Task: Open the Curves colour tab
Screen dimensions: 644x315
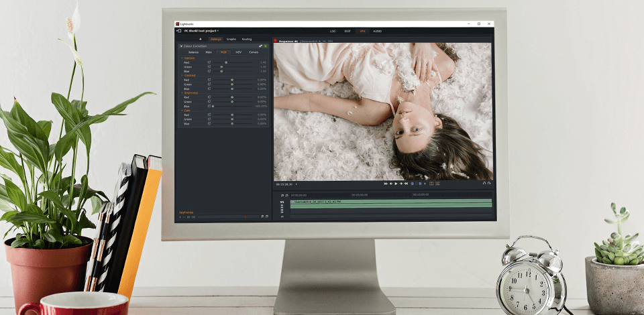Action: click(254, 52)
